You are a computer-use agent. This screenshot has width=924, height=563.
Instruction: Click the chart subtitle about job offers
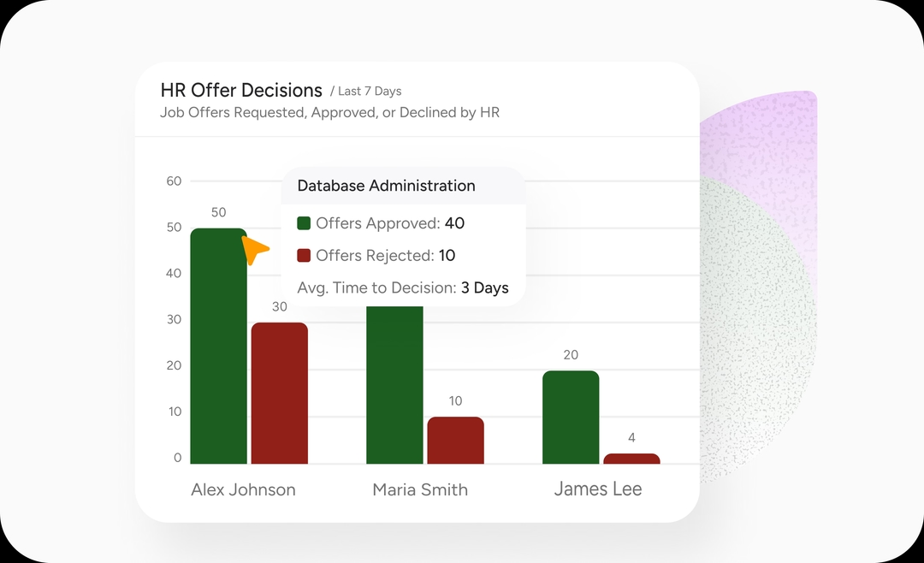click(329, 112)
